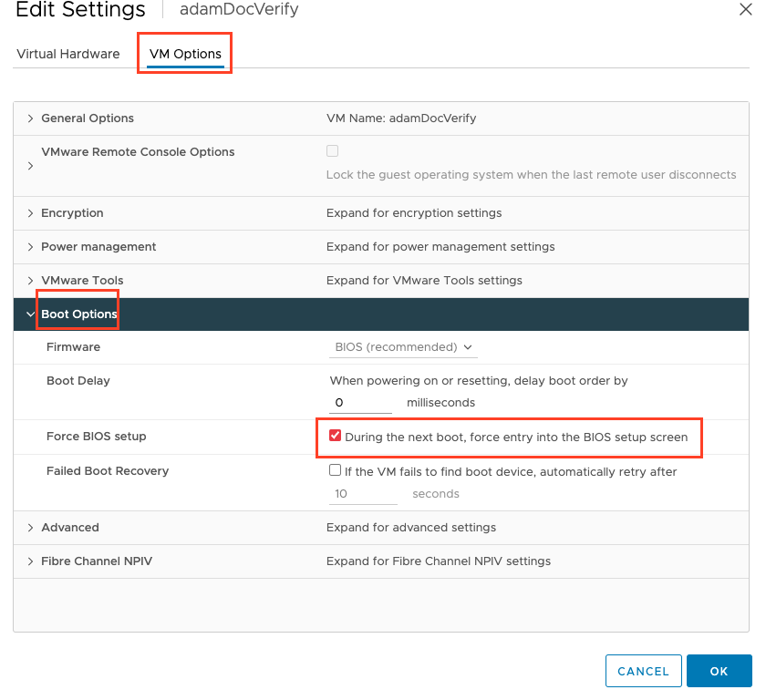Expand the VMware Tools section
This screenshot has width=766, height=700.
point(31,281)
